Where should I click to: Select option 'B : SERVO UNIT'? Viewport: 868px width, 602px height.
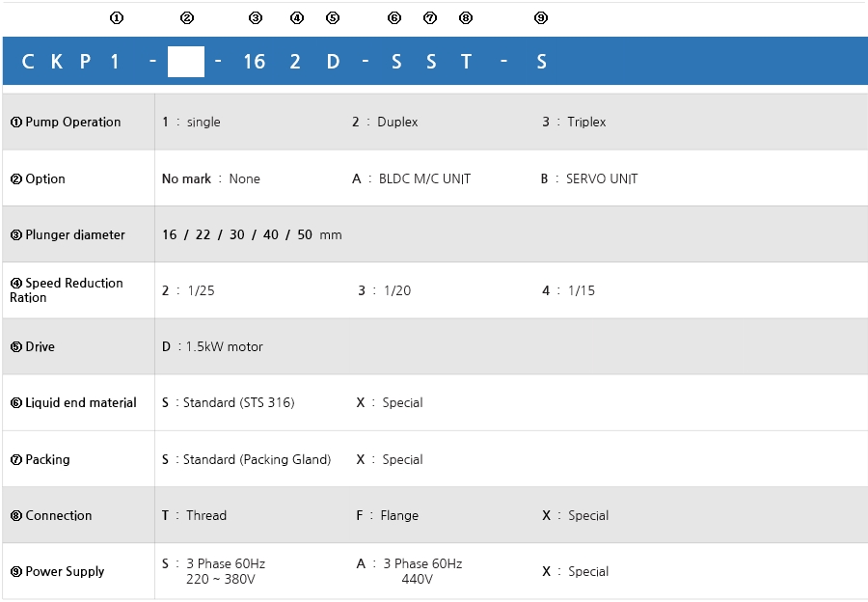(x=588, y=178)
